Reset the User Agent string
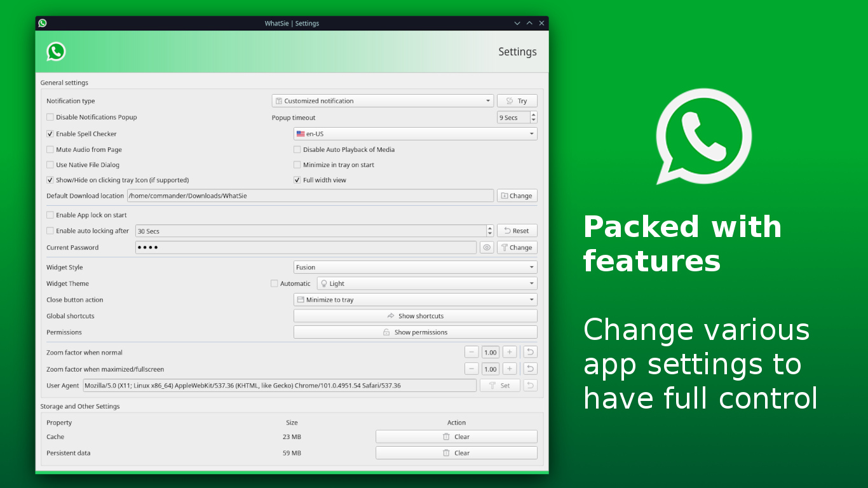Screen dimensions: 868x488 (530, 386)
